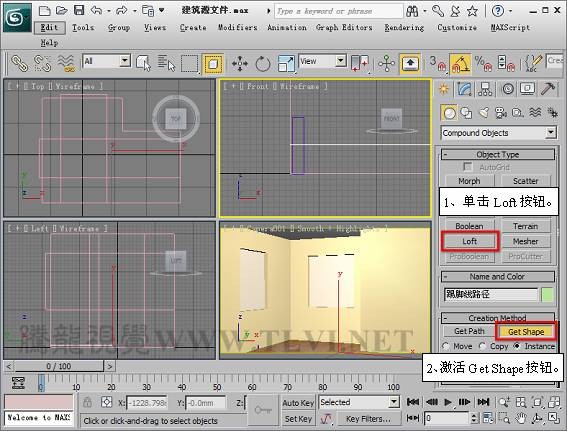Open the quick access toolbar dropdown arrow
567x431 pixels.
click(x=162, y=10)
